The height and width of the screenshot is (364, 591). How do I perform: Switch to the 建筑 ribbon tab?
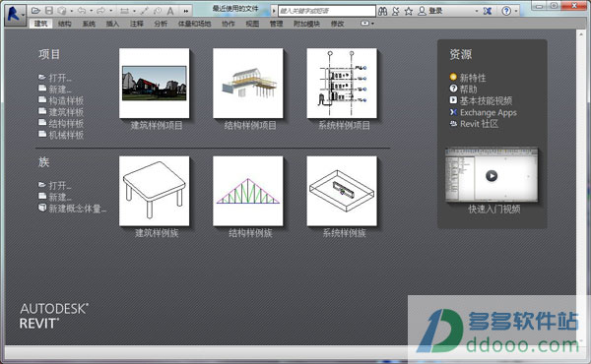coord(40,24)
